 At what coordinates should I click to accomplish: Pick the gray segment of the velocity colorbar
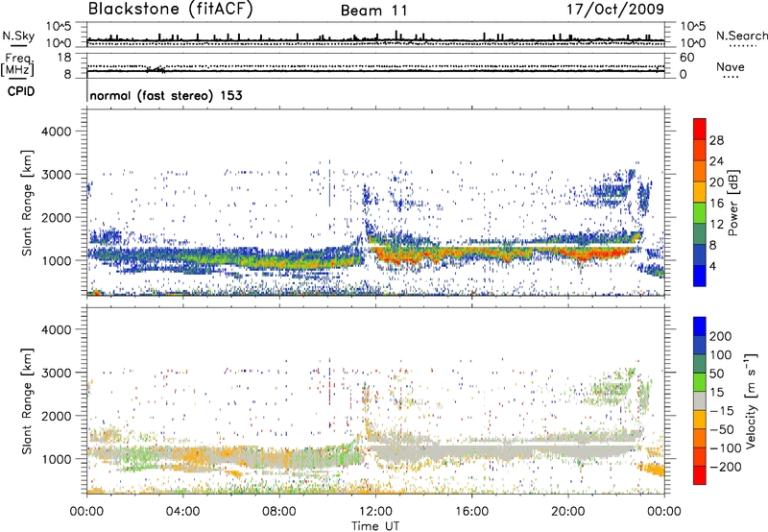tap(700, 401)
